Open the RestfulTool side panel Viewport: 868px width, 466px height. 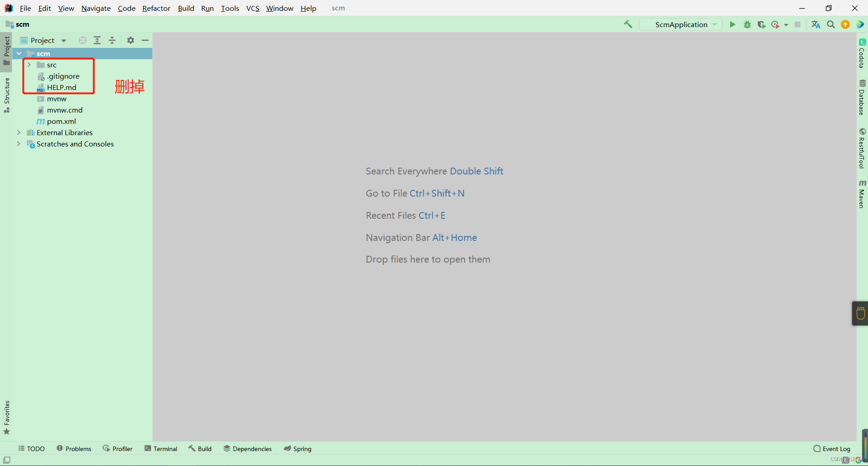click(862, 148)
